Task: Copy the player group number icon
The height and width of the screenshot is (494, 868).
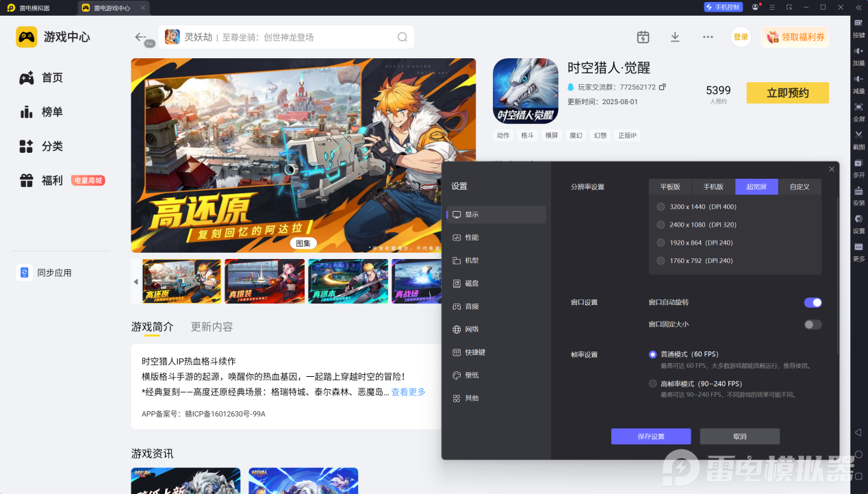Action: [662, 87]
